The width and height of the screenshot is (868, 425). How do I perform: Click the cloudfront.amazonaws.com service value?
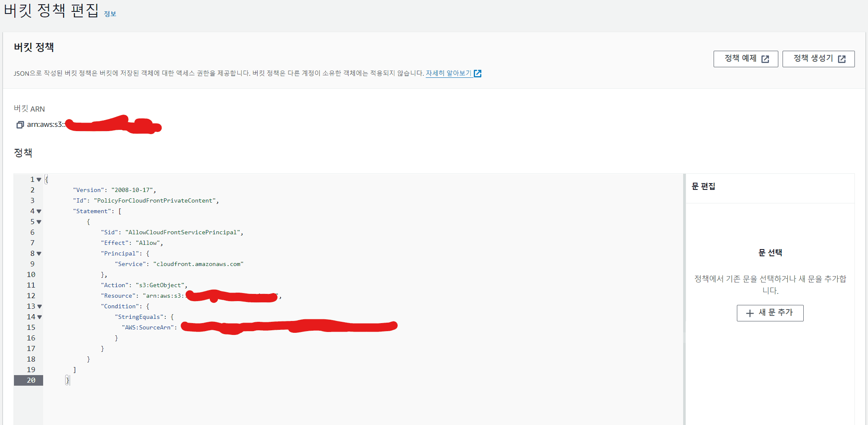click(198, 264)
